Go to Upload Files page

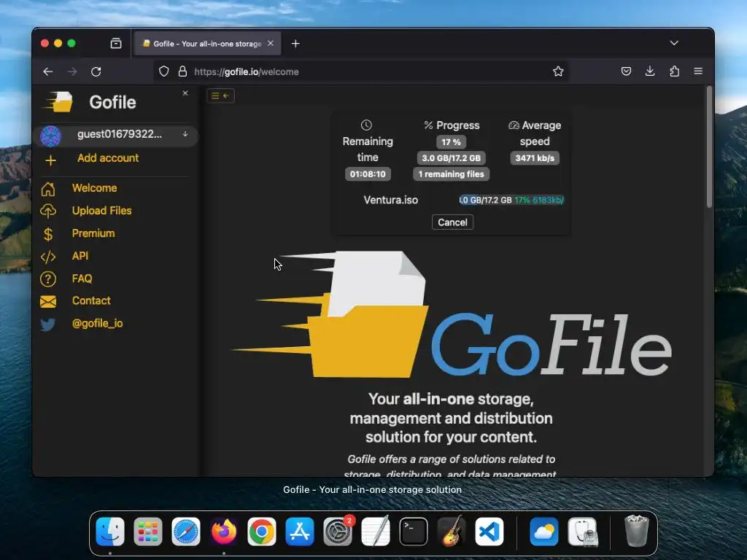[101, 211]
